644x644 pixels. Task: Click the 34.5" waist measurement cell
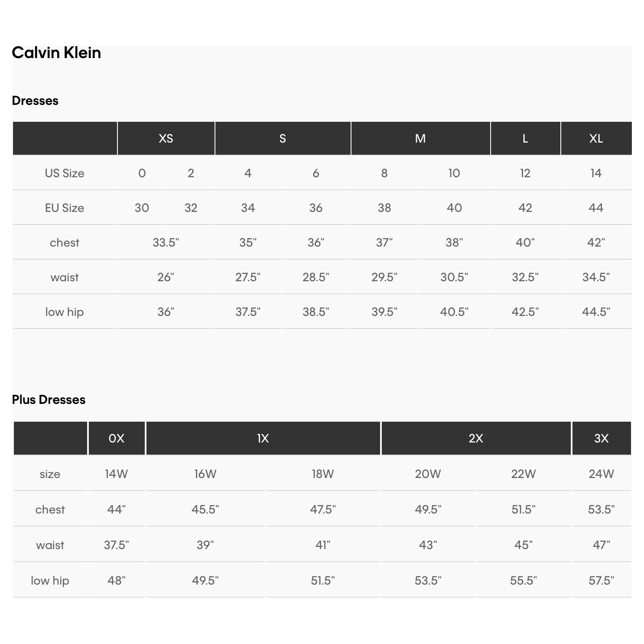596,277
